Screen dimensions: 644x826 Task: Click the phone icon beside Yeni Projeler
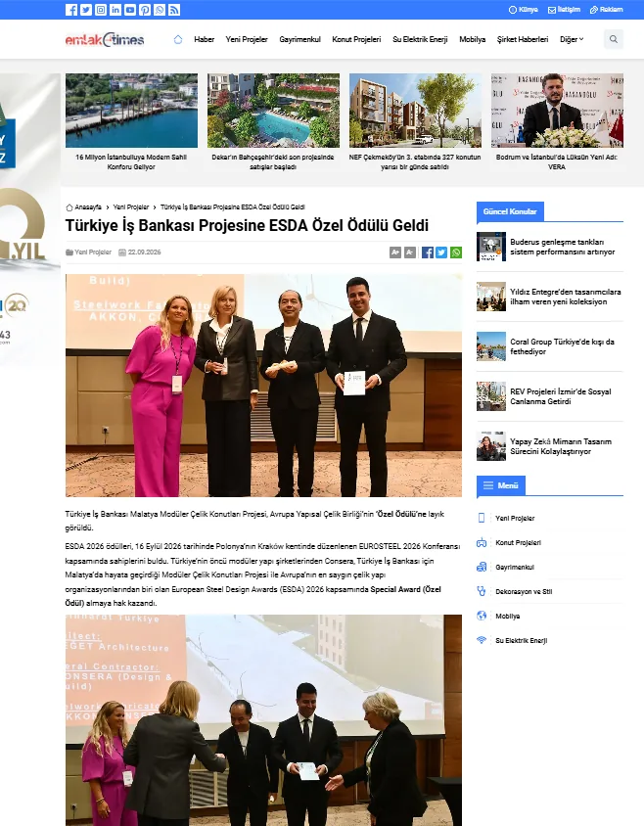(482, 518)
